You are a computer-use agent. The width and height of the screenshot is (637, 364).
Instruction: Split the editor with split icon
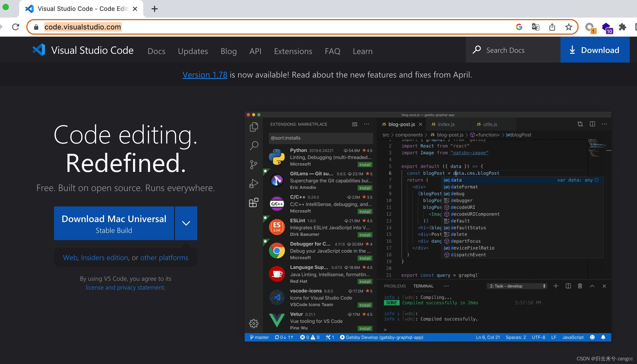pos(592,124)
